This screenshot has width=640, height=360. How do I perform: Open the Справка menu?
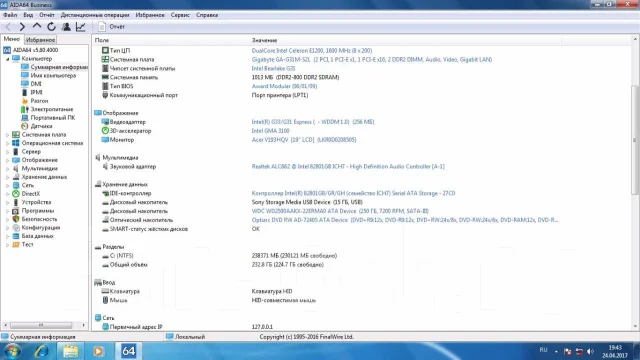207,15
